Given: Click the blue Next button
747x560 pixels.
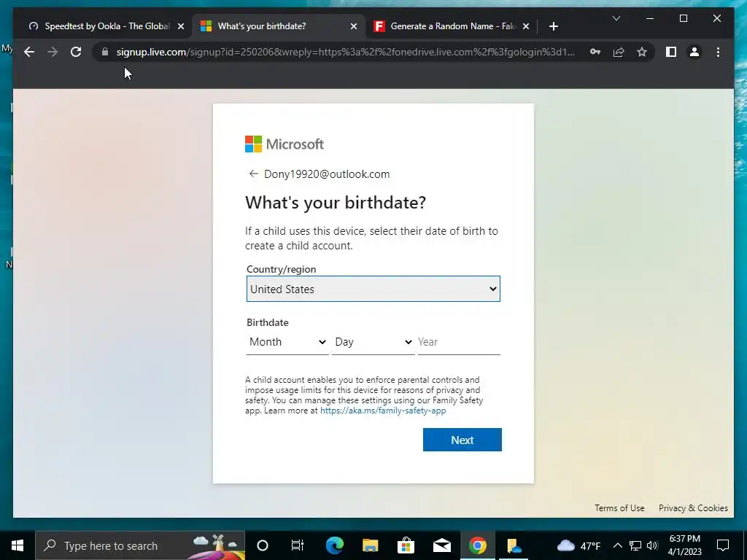Looking at the screenshot, I should (x=462, y=440).
